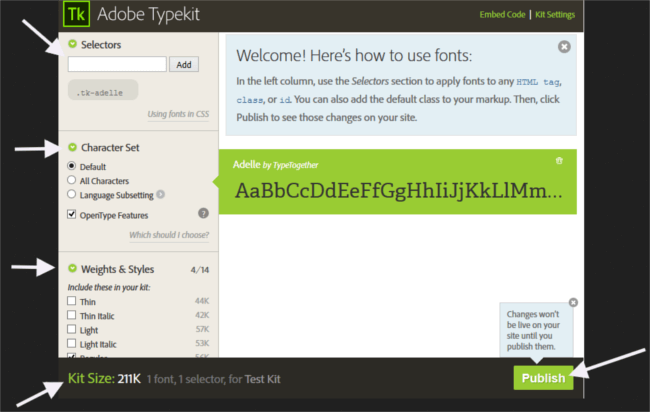Image resolution: width=650 pixels, height=412 pixels.
Task: Select the All Characters radio option
Action: [x=71, y=180]
